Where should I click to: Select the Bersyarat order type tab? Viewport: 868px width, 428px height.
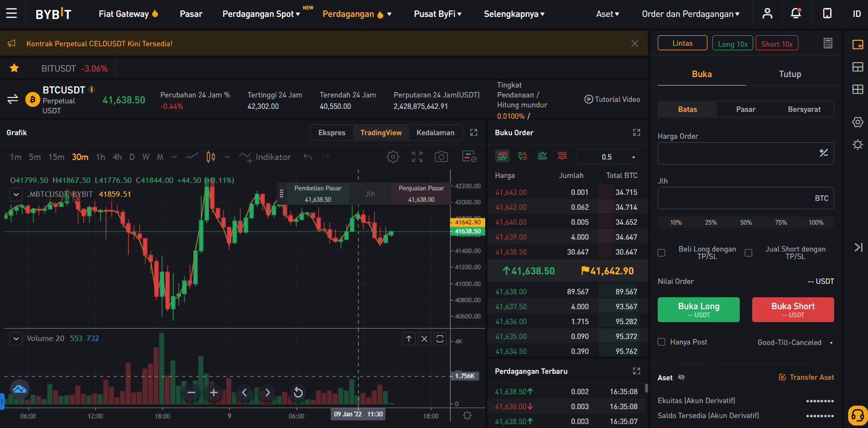(x=804, y=109)
